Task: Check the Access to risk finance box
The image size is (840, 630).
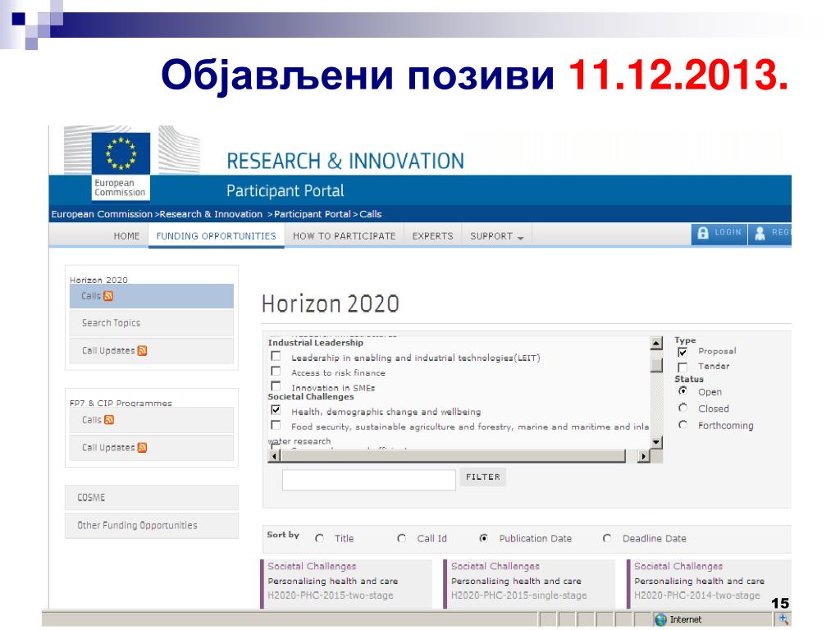Action: click(276, 372)
